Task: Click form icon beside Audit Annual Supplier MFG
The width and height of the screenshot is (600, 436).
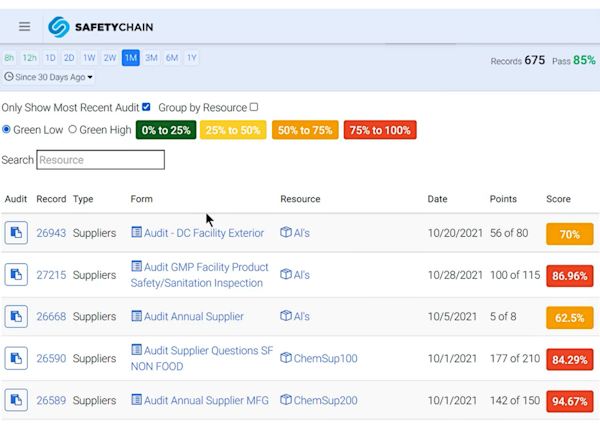Action: [136, 399]
